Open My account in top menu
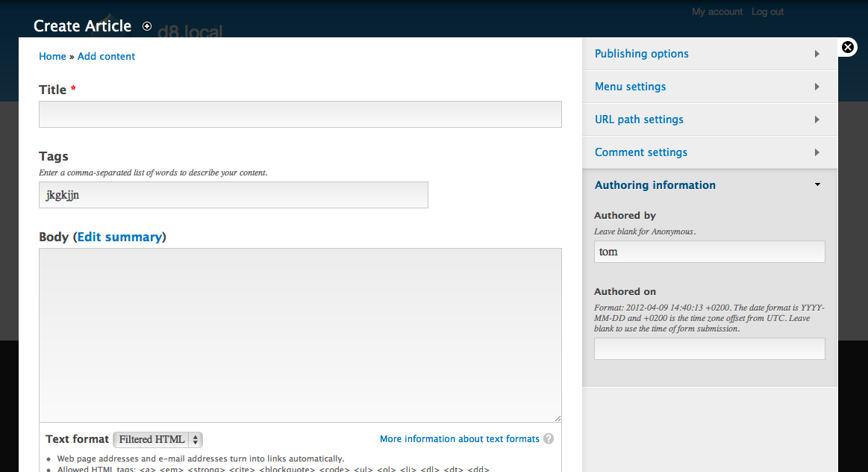This screenshot has width=868, height=472. pos(717,12)
